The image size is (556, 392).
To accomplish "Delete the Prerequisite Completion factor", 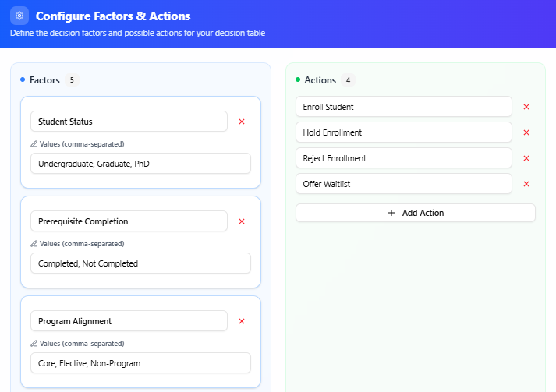I will (242, 221).
